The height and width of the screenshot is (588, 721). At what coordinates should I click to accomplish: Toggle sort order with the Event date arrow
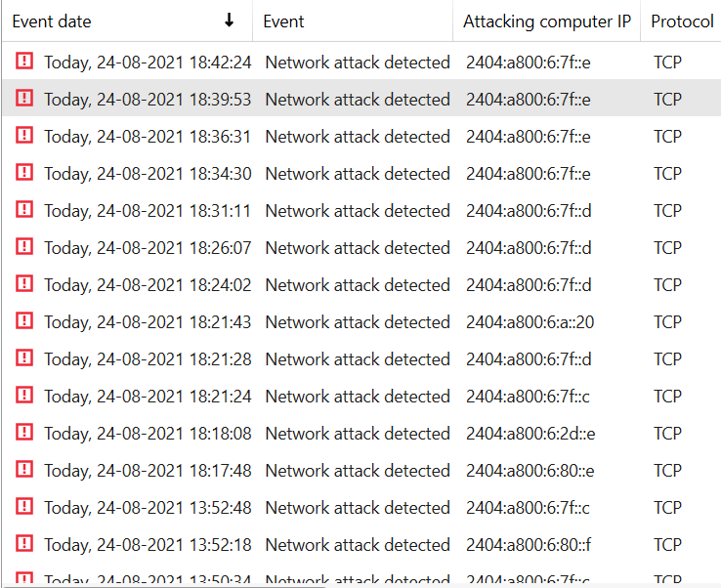[230, 21]
